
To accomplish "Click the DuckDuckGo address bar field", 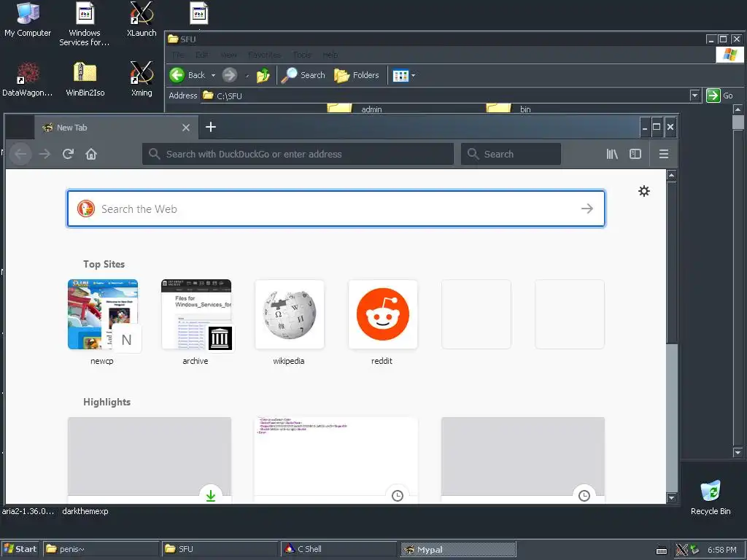I will (298, 154).
